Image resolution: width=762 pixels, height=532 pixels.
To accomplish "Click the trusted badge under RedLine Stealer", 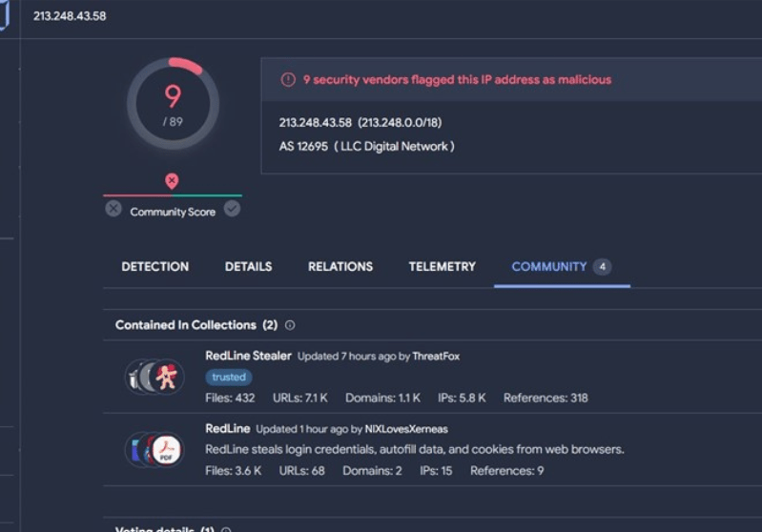I will coord(228,378).
